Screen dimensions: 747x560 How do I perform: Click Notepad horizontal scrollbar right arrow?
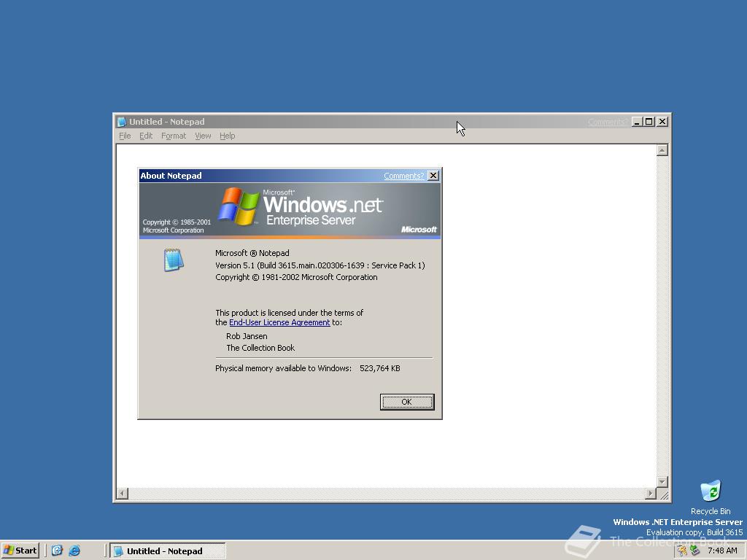click(651, 494)
